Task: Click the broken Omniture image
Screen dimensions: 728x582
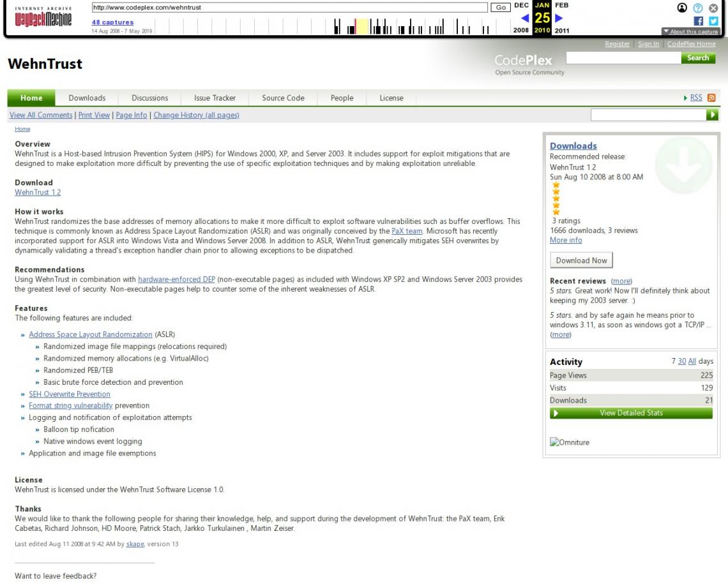Action: coord(570,442)
